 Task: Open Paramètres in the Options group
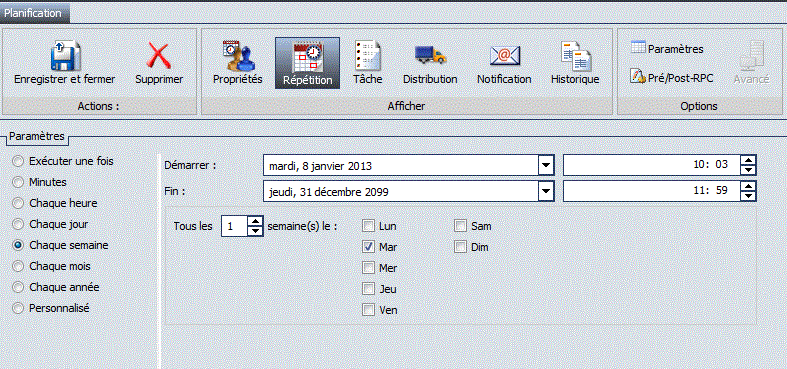pos(667,49)
